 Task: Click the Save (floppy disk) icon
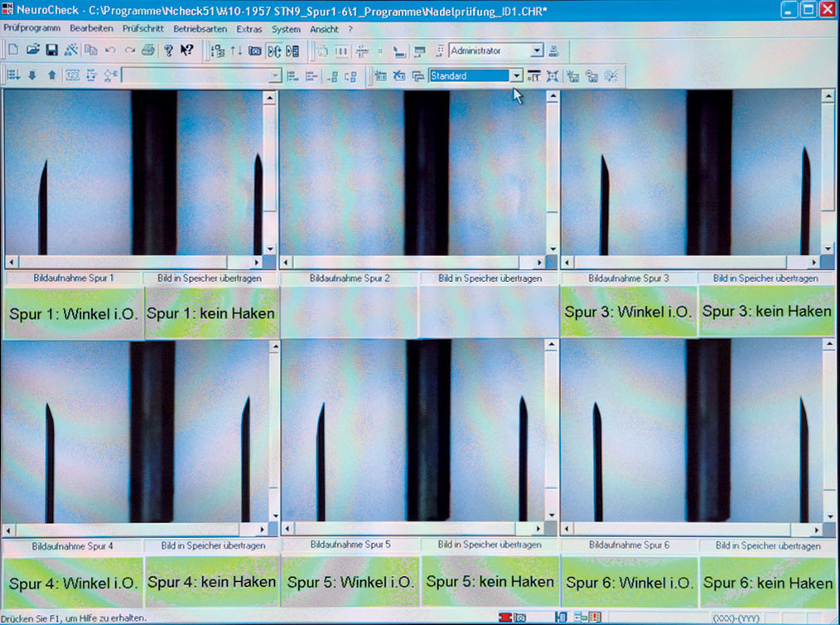pyautogui.click(x=51, y=51)
